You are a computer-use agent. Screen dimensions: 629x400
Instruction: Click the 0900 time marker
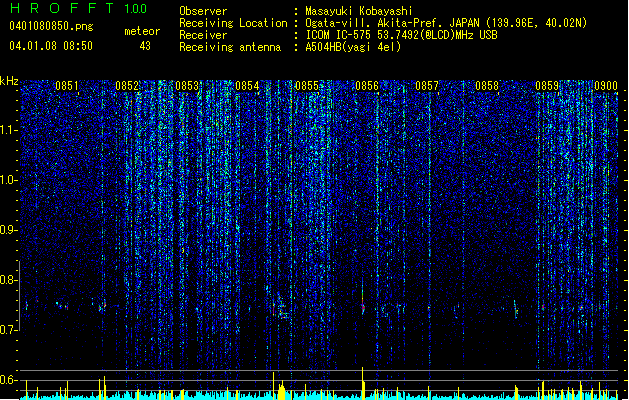click(x=606, y=86)
